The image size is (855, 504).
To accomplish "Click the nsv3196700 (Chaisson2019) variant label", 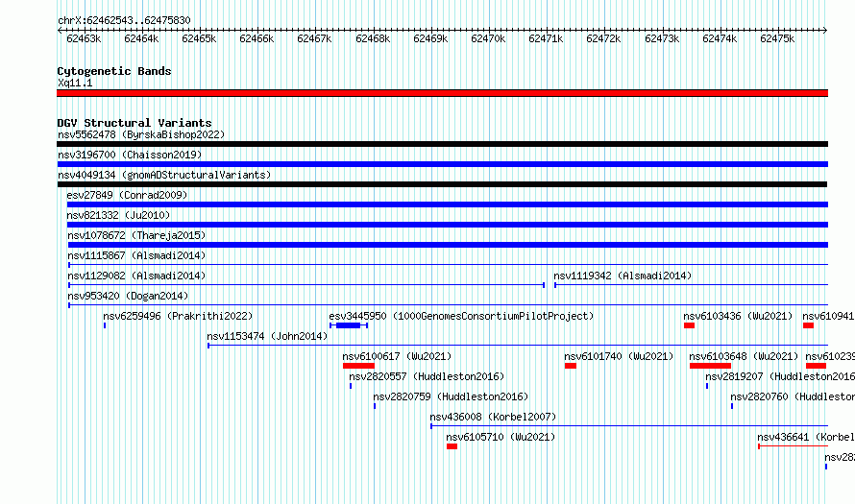I will [x=130, y=155].
